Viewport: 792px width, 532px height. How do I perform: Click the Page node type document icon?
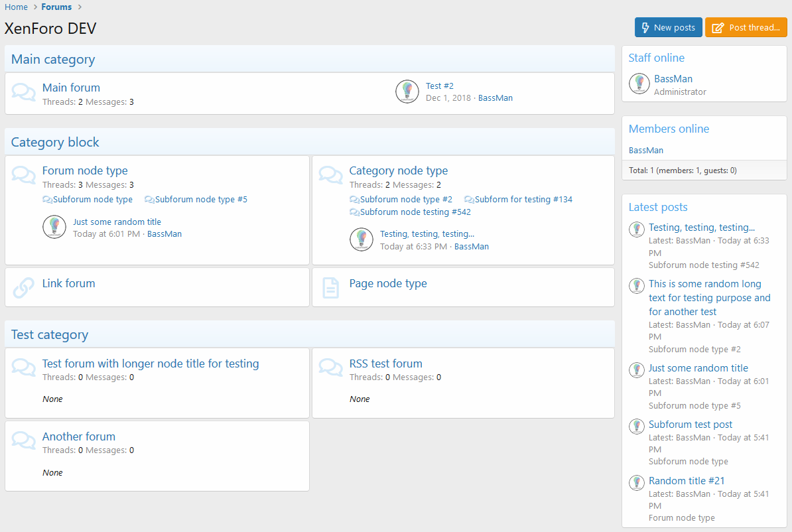[330, 287]
